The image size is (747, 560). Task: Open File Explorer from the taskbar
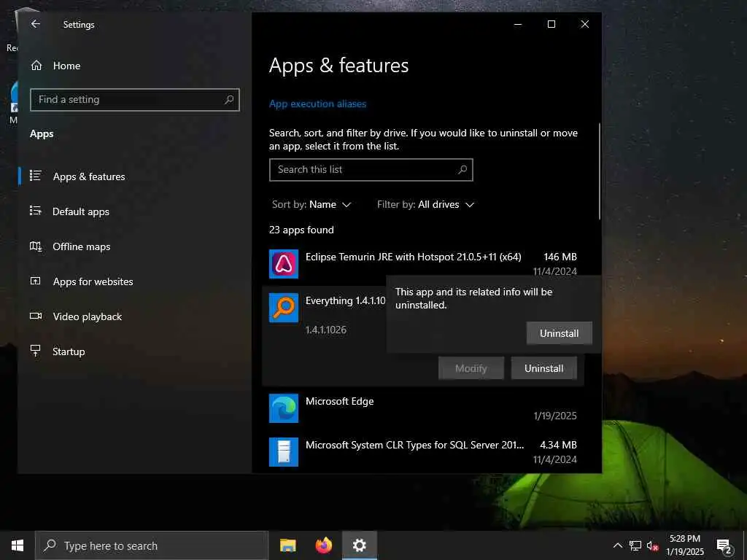[287, 545]
